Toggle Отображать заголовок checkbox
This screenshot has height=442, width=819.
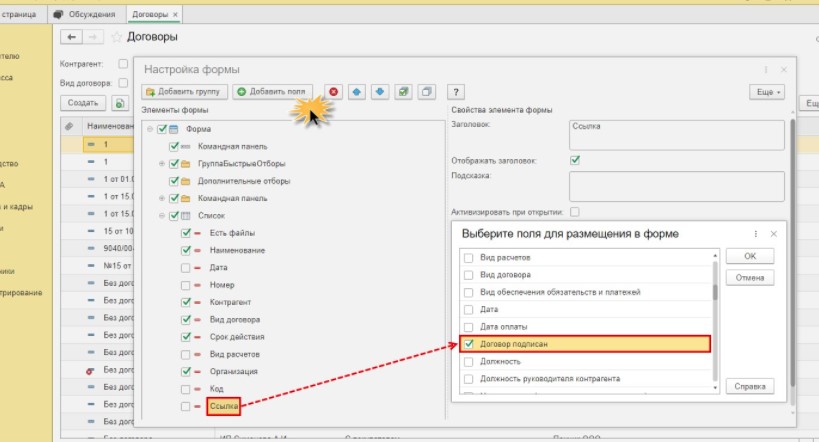point(574,159)
